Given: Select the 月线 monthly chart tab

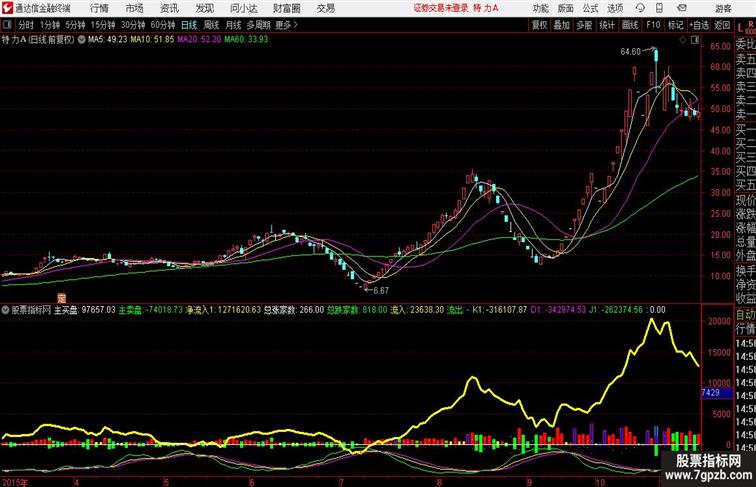Looking at the screenshot, I should 233,25.
